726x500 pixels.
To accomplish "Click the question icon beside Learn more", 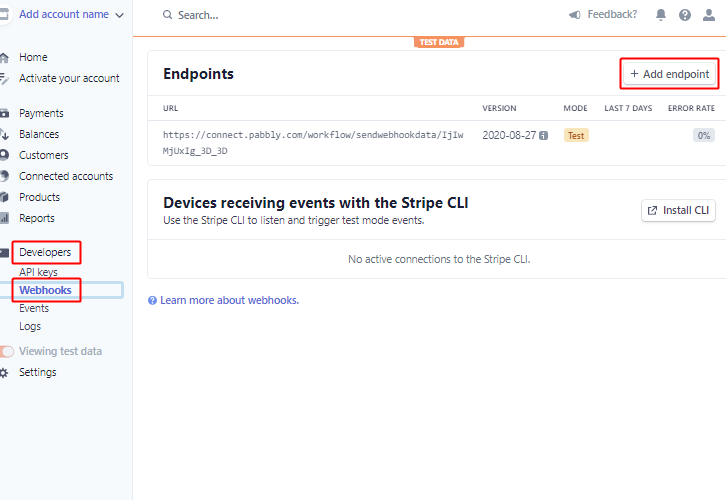I will click(152, 300).
